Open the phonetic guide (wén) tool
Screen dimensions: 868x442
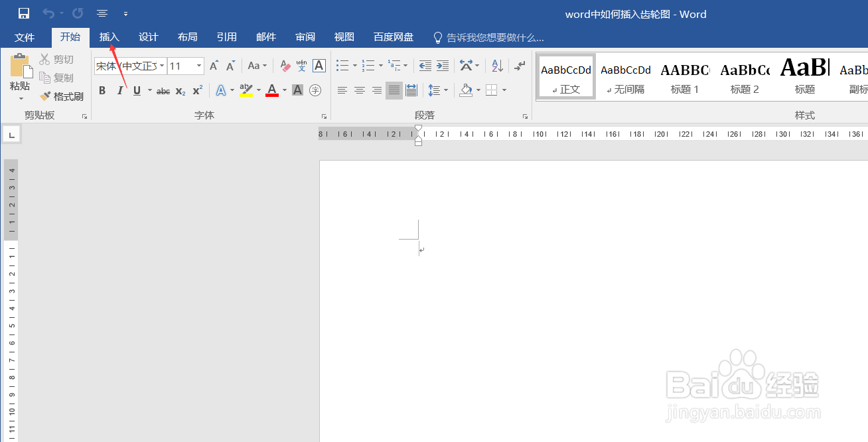pyautogui.click(x=302, y=66)
